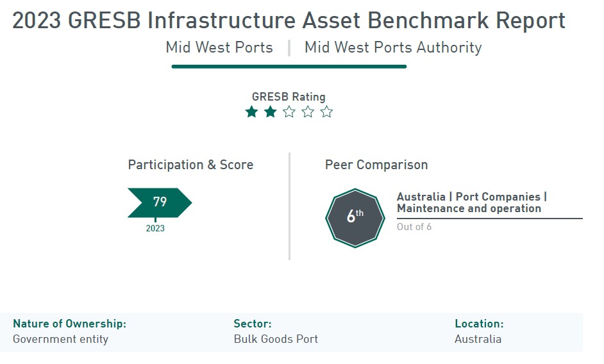Screen dimensions: 604x364
Task: Click the second filled GRESB rating star
Action: click(x=271, y=112)
